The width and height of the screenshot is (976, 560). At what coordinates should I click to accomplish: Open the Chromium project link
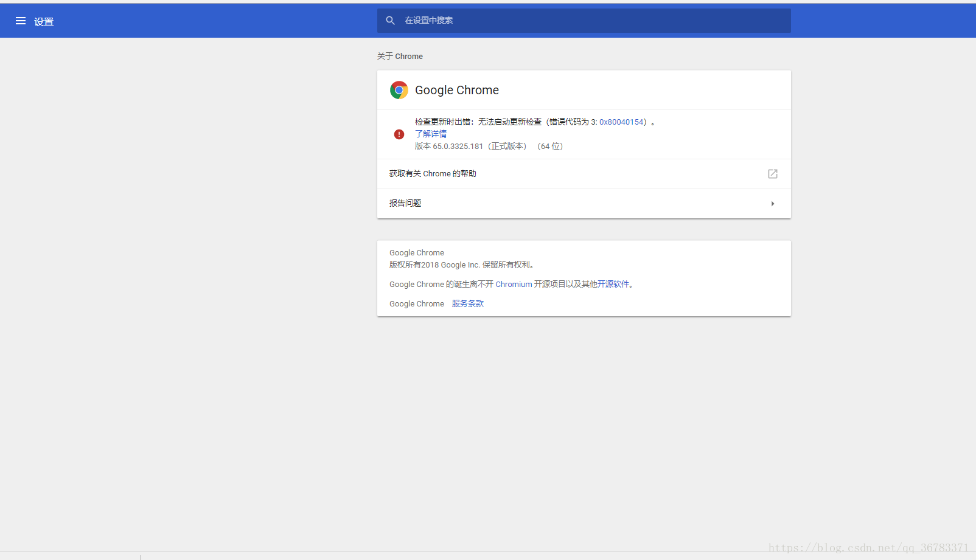[514, 284]
